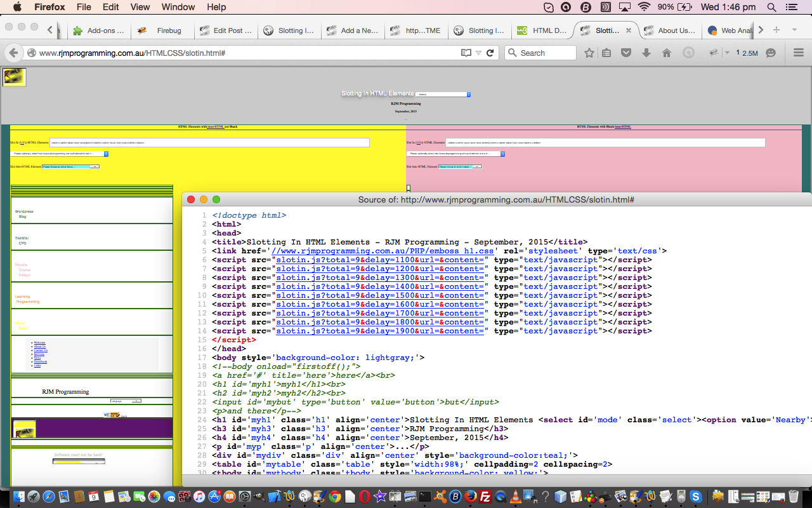Open Google Chrome from the Dock

334,497
